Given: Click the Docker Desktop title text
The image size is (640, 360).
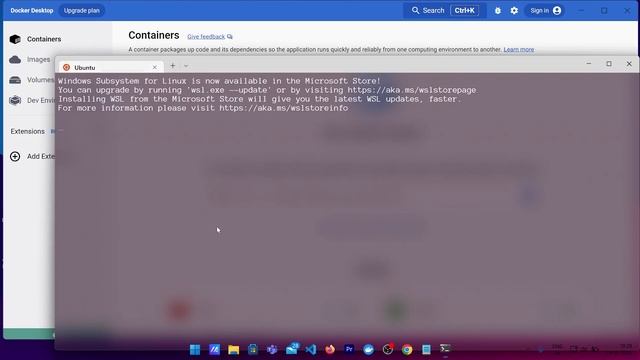Looking at the screenshot, I should pyautogui.click(x=32, y=11).
